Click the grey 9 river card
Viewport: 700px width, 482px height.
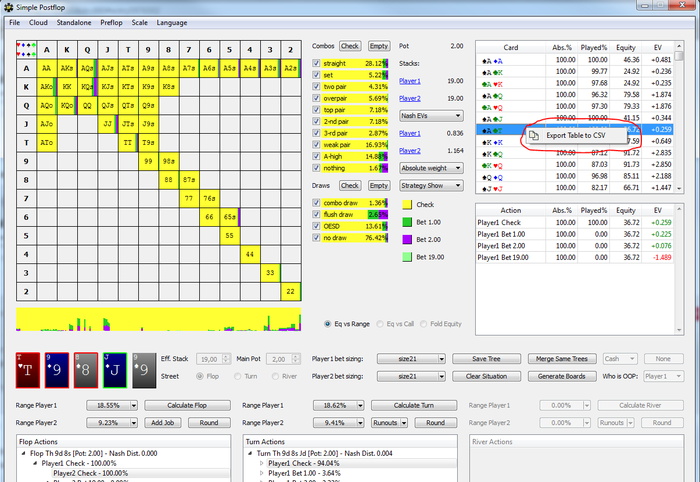pyautogui.click(x=144, y=370)
